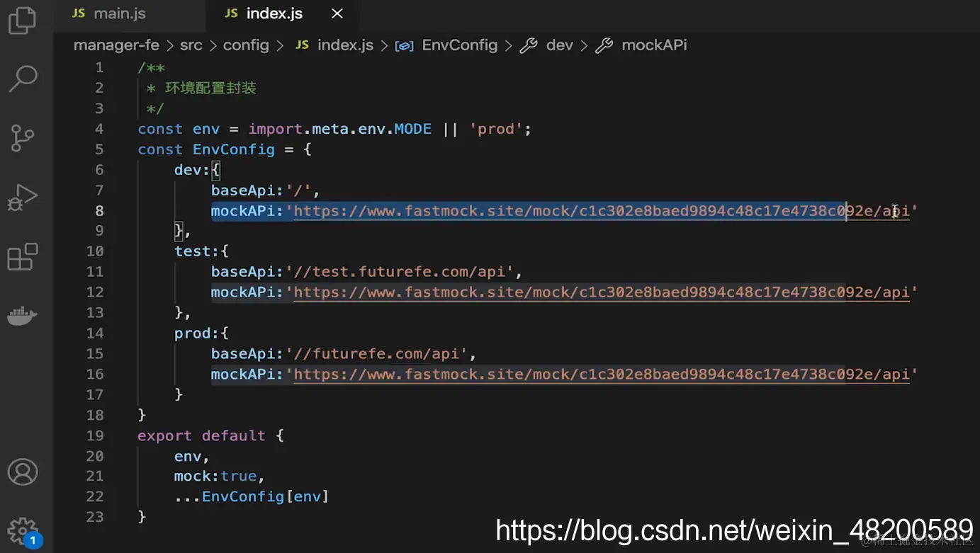Click line number 1 in the gutter

99,67
